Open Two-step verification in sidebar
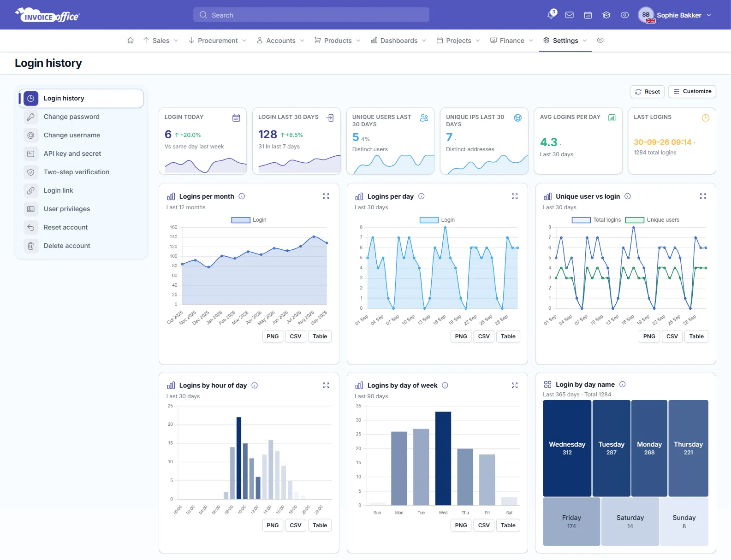 point(81,172)
